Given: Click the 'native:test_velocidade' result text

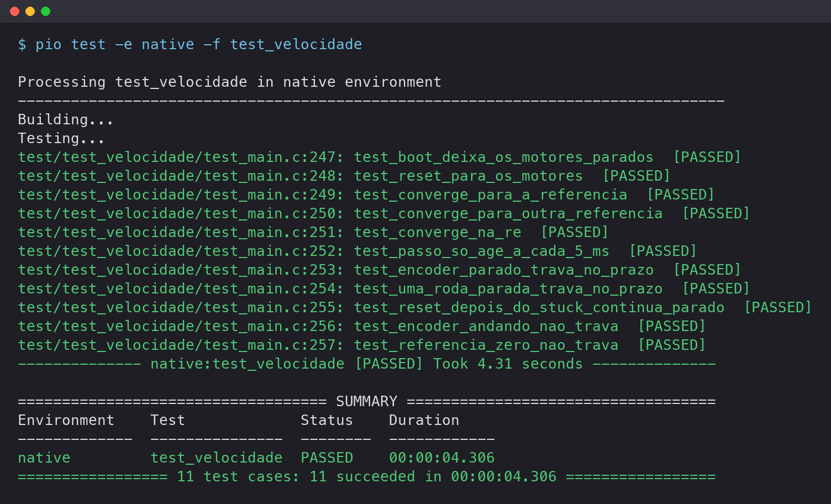Looking at the screenshot, I should click(x=248, y=364).
